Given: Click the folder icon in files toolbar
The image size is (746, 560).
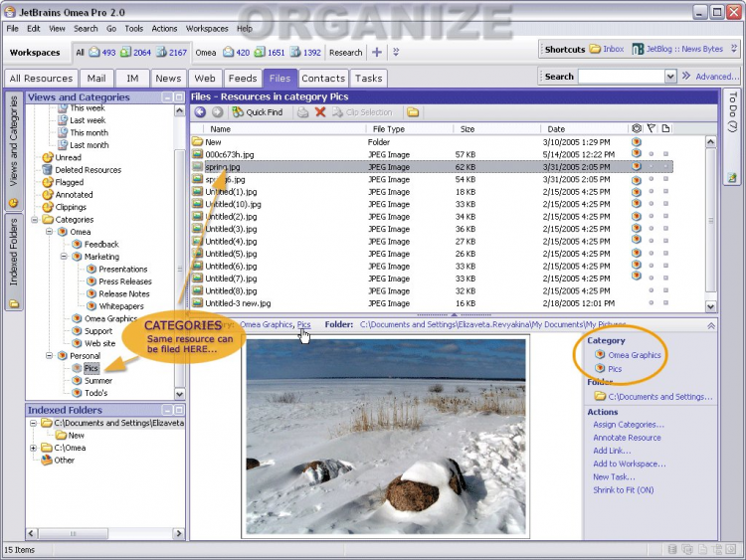Looking at the screenshot, I should click(413, 112).
